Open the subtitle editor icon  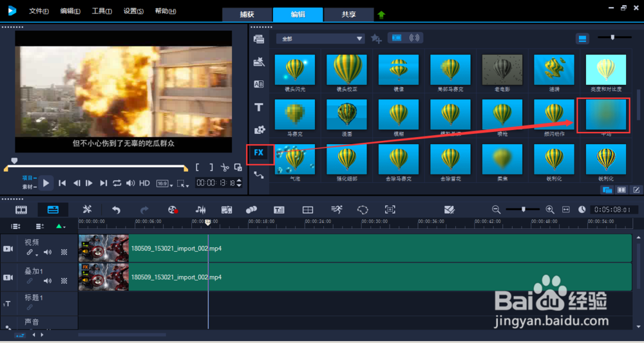click(279, 210)
